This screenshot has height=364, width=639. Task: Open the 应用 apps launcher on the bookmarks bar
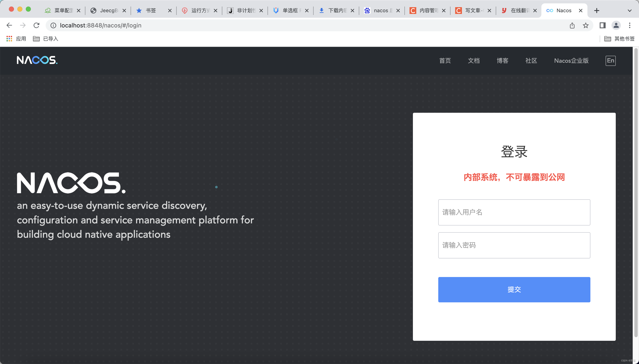pos(16,38)
